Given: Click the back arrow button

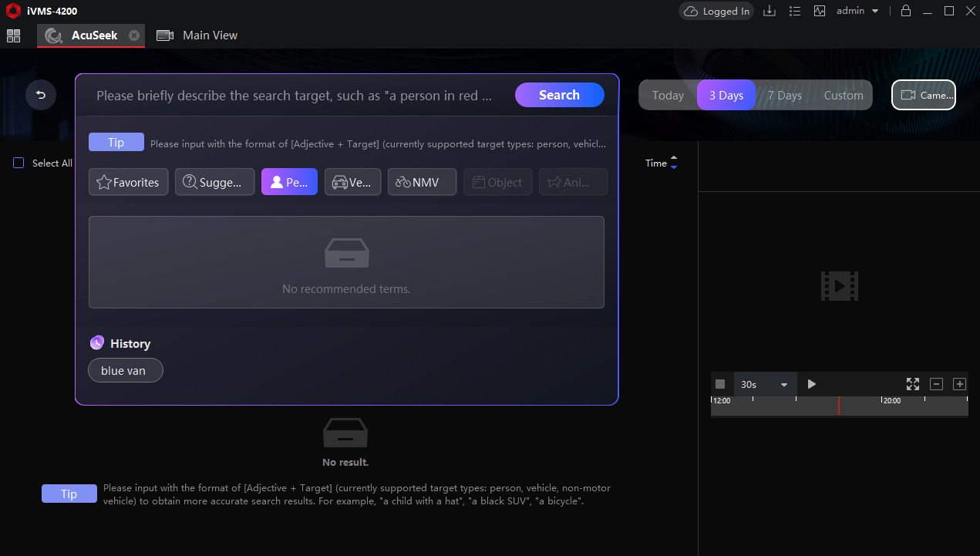Looking at the screenshot, I should tap(41, 96).
